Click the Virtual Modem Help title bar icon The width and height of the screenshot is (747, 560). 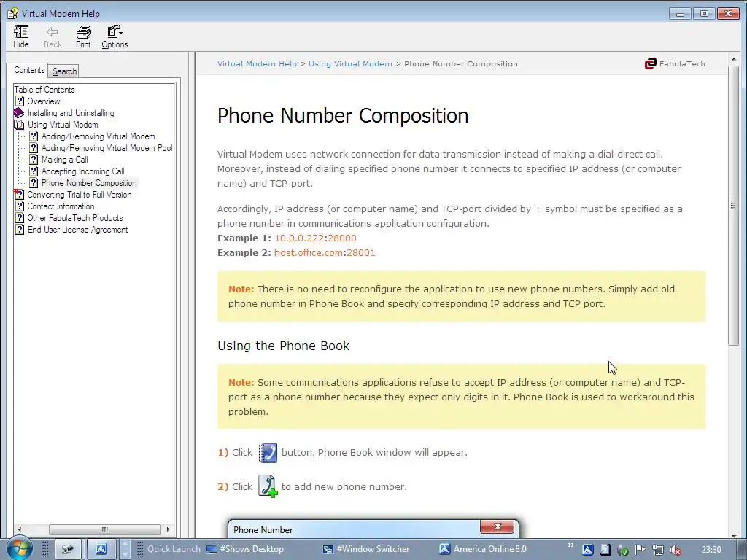[12, 13]
